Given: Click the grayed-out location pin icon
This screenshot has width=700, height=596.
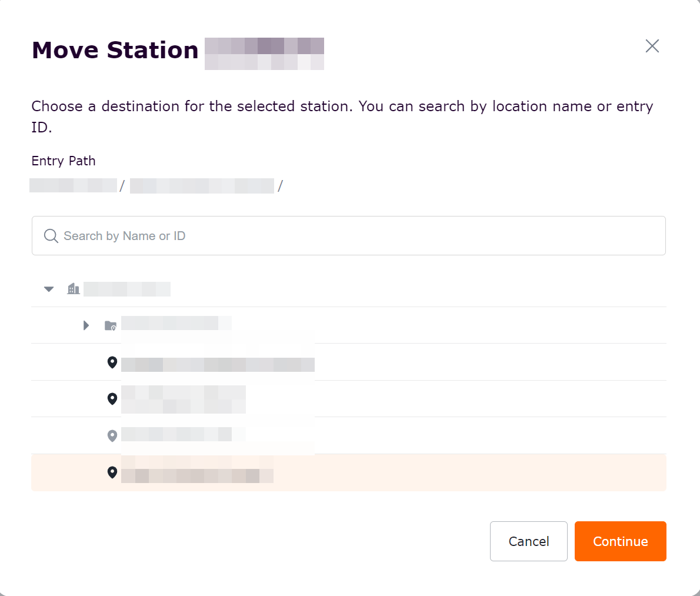Looking at the screenshot, I should 112,436.
